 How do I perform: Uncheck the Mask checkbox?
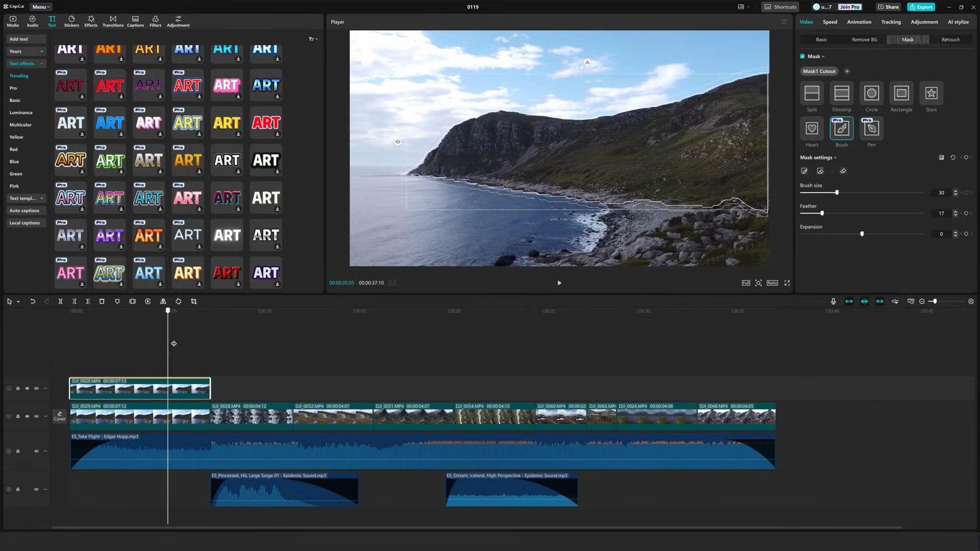pyautogui.click(x=802, y=57)
